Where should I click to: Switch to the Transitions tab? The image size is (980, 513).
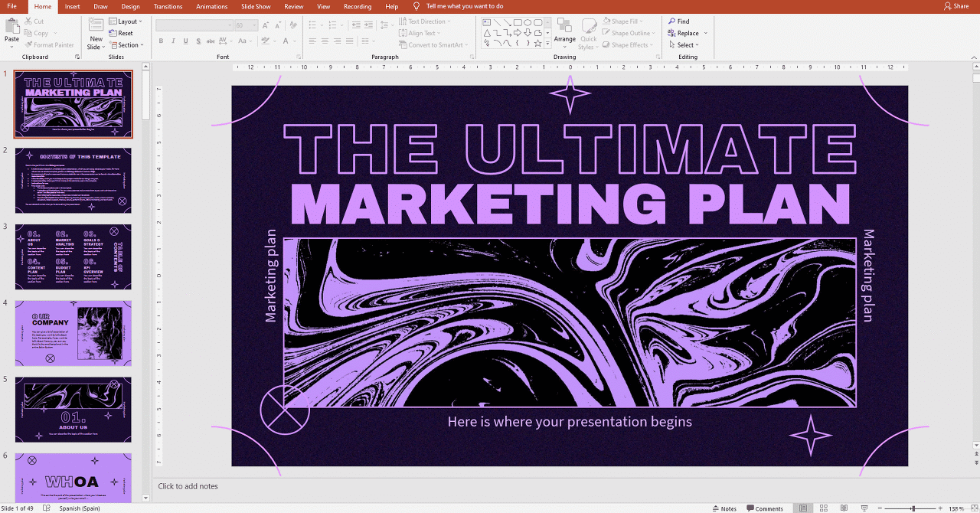[168, 6]
